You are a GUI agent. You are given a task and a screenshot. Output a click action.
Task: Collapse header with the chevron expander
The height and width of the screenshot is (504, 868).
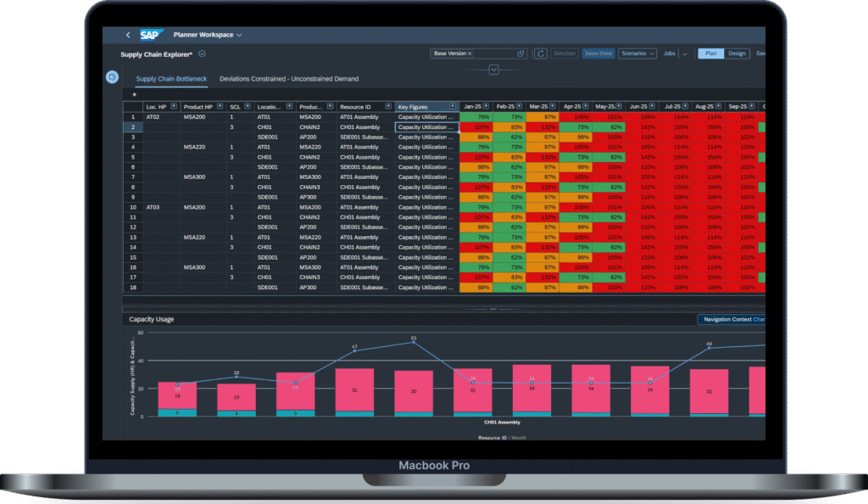(x=494, y=70)
